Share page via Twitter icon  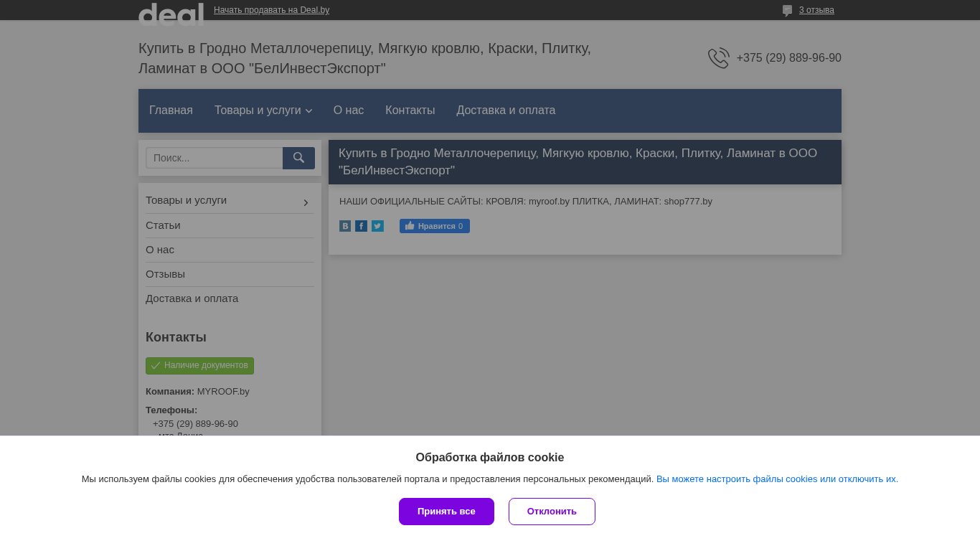tap(377, 226)
